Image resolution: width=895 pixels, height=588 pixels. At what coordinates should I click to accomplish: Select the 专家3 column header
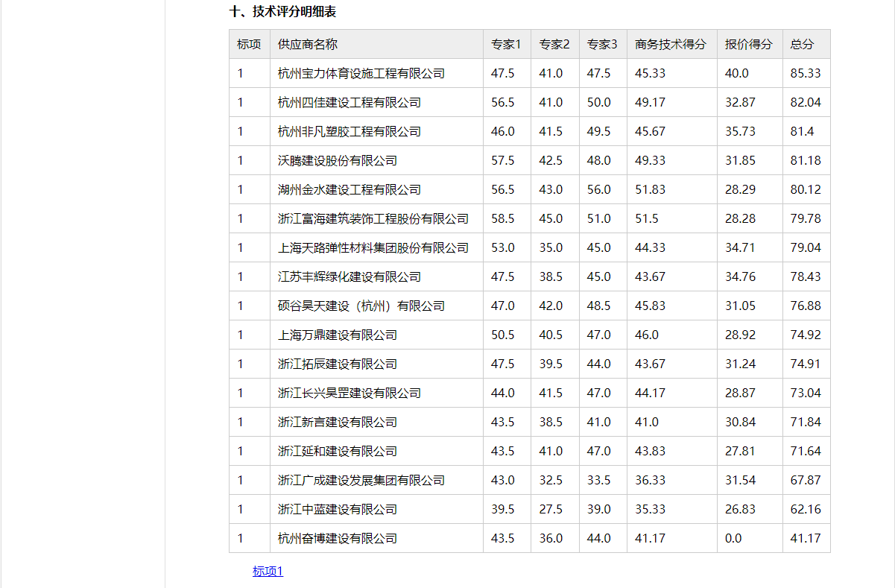point(602,44)
